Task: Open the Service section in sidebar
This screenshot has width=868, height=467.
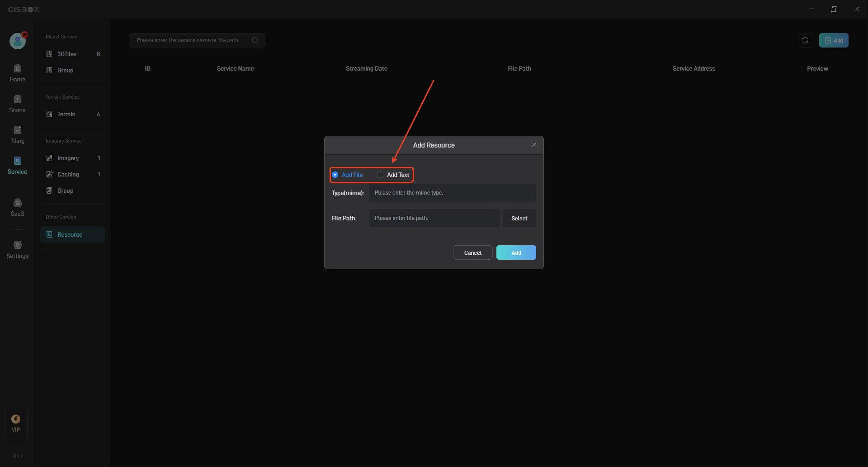Action: [x=17, y=166]
